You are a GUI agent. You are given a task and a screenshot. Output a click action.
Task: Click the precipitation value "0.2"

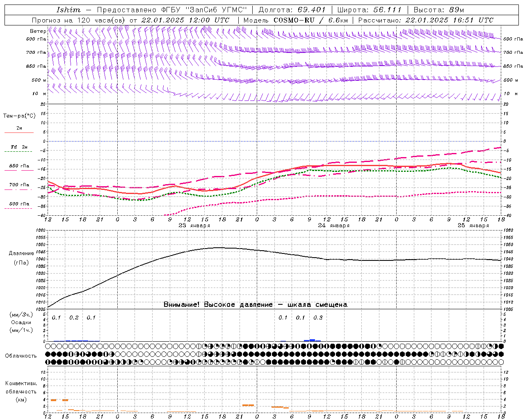74,318
